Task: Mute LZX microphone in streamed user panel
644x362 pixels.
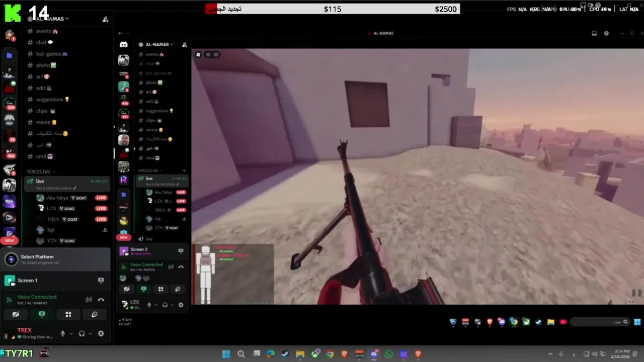Action: [149, 305]
